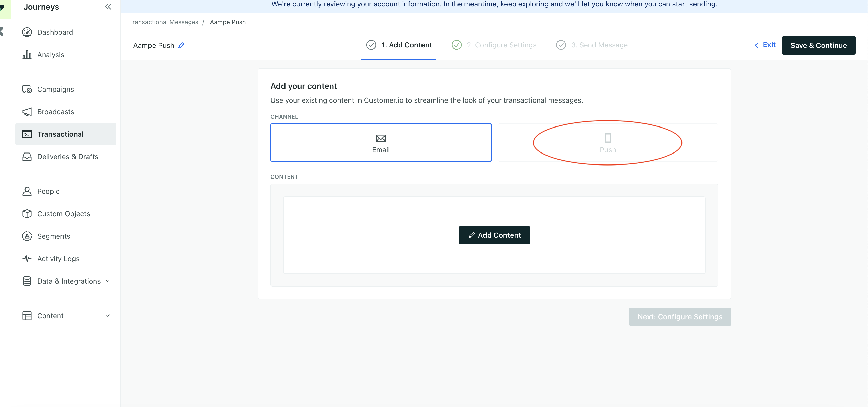Open the Broadcasts section
Screen dimensions: 868x407
click(x=55, y=111)
